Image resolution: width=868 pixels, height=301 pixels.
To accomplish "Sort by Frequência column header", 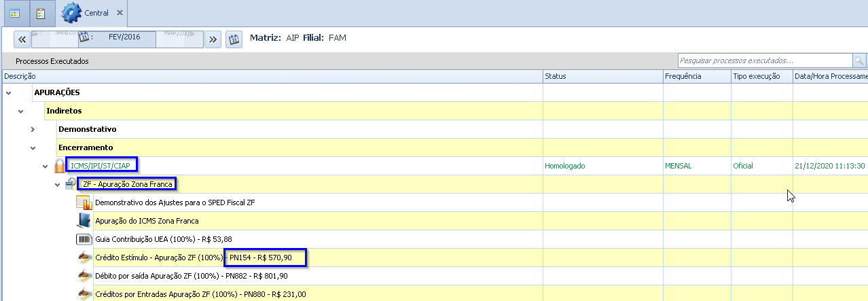I will [697, 76].
